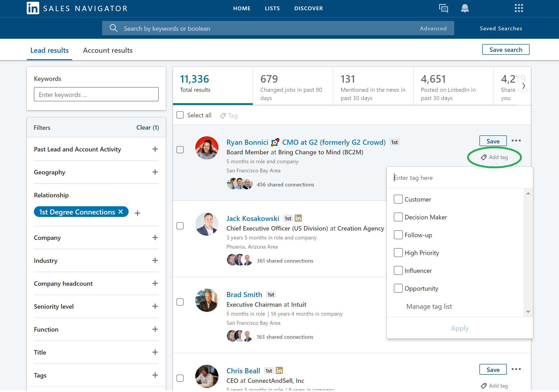Click the Sales Navigator home icon
The width and height of the screenshot is (559, 392).
pos(33,8)
